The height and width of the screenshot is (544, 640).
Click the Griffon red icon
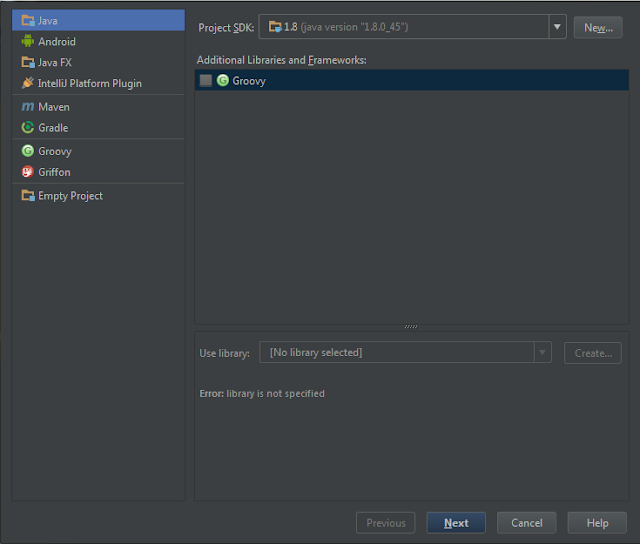point(28,172)
